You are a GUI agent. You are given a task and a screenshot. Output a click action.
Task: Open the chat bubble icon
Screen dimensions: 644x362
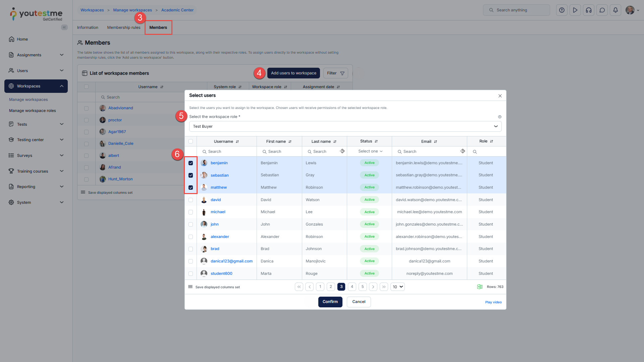pos(602,10)
